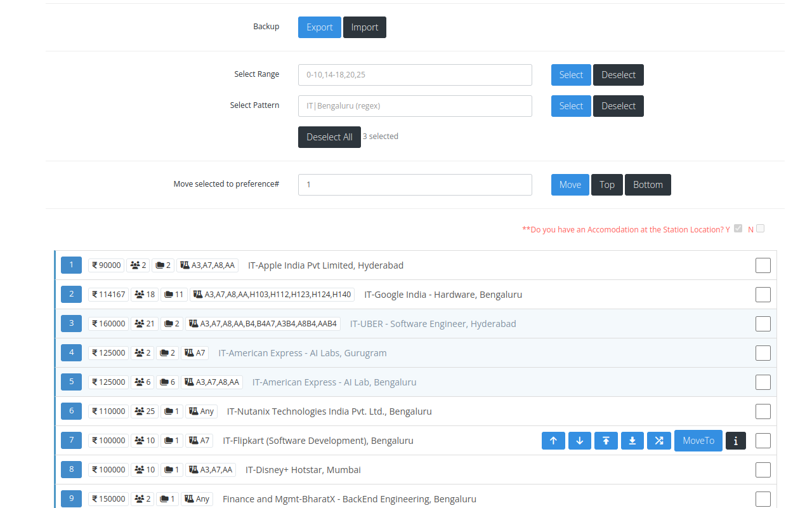Click the branch badge for UBER row

263,324
